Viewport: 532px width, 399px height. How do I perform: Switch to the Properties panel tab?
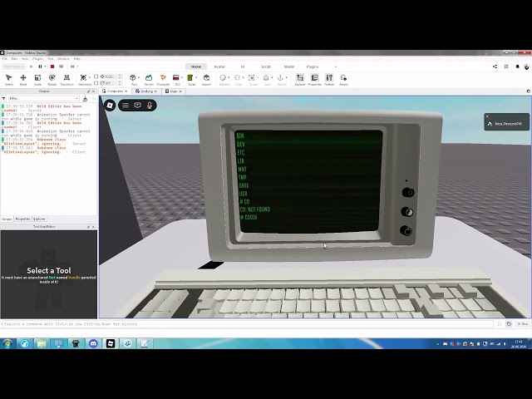[x=22, y=219]
